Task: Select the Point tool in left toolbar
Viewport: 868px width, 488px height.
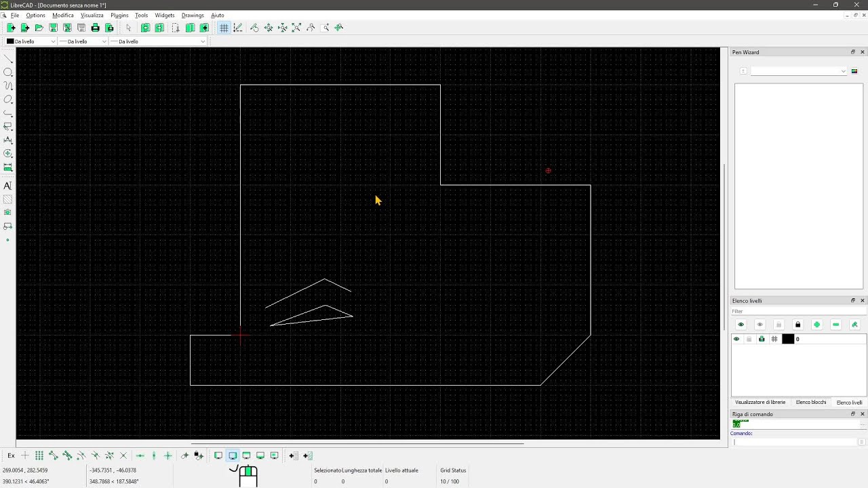Action: [x=8, y=240]
